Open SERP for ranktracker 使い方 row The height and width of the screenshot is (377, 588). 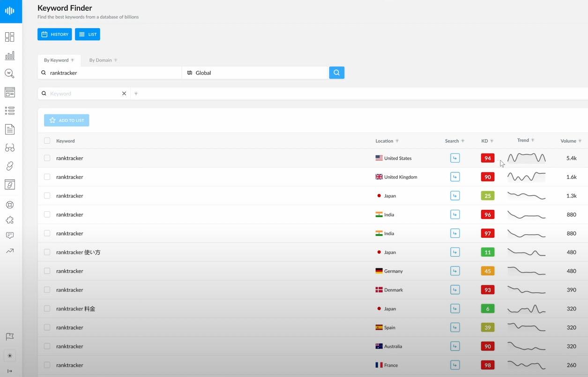454,252
